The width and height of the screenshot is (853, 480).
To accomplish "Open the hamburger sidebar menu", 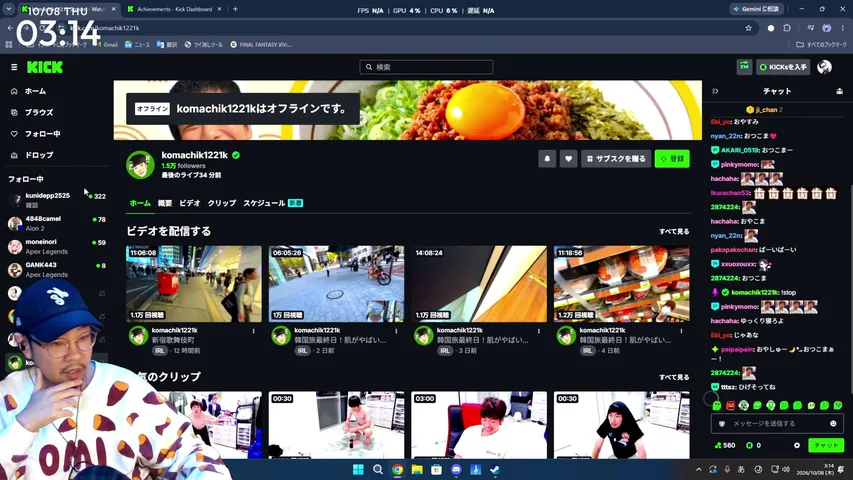I will [14, 67].
